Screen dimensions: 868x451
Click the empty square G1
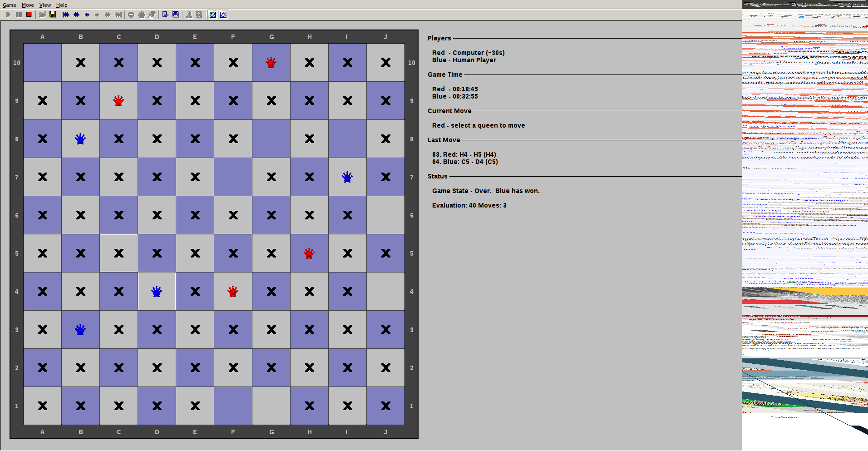(x=271, y=406)
